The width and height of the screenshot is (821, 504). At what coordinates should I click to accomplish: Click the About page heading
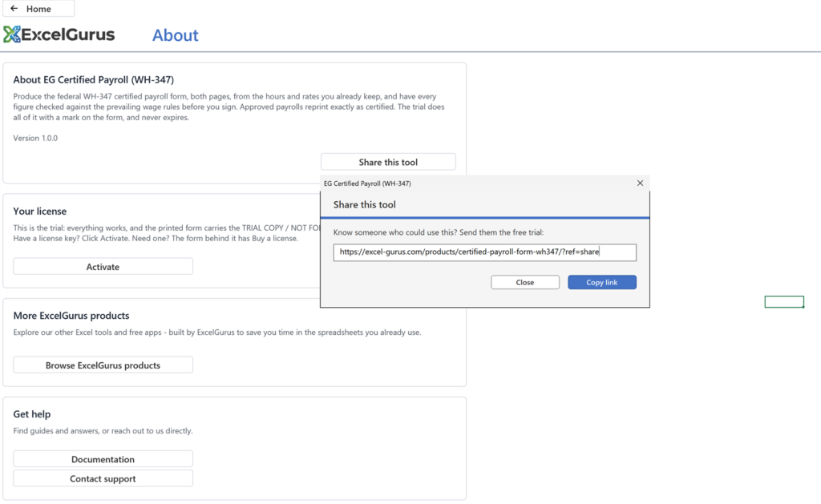point(176,35)
